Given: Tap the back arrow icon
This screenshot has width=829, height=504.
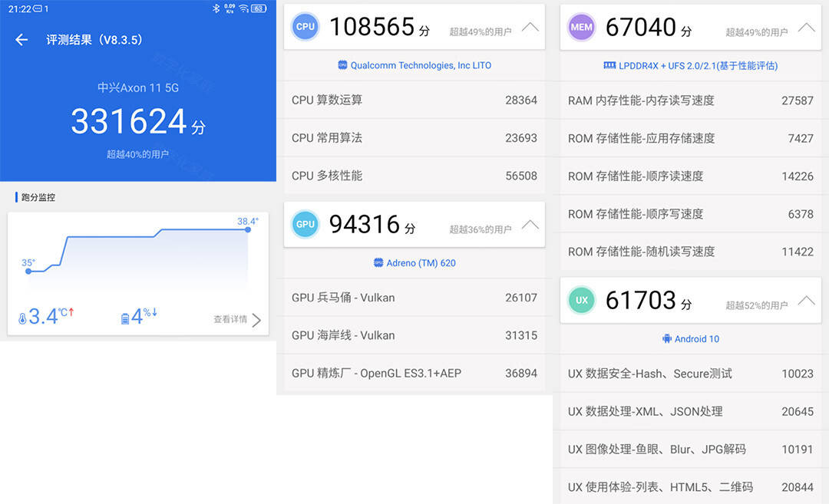Looking at the screenshot, I should (21, 40).
